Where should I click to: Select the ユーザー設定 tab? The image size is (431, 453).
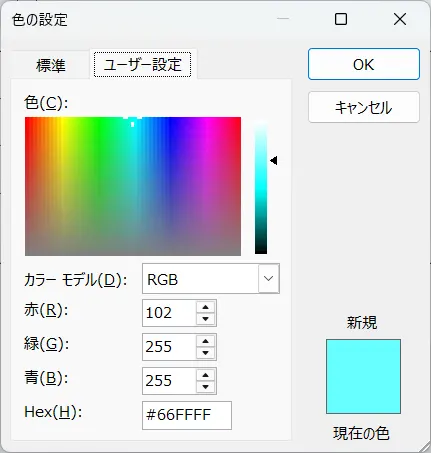click(x=142, y=64)
